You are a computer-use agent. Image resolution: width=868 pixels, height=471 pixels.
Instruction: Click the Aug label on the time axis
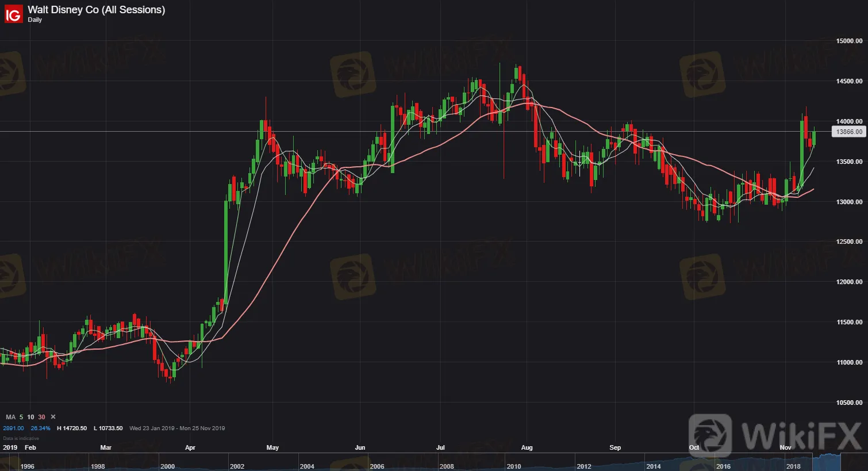(527, 447)
